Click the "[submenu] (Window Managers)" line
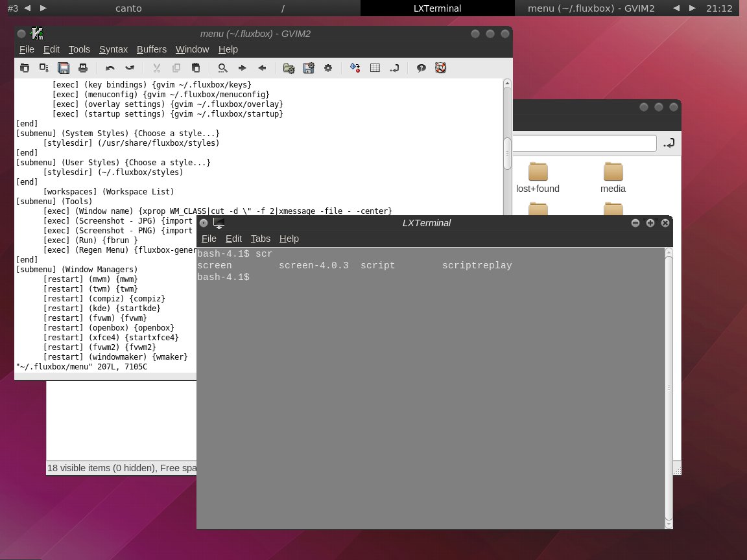The image size is (747, 560). tap(77, 270)
